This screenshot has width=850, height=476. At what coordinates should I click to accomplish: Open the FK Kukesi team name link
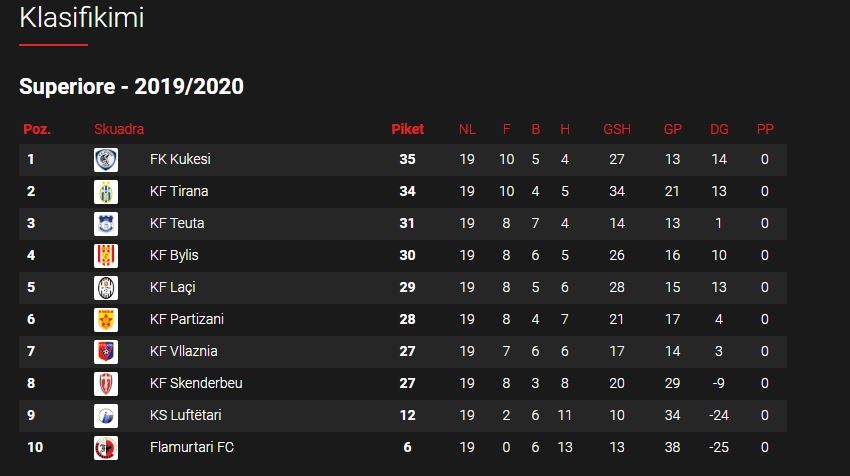(180, 159)
